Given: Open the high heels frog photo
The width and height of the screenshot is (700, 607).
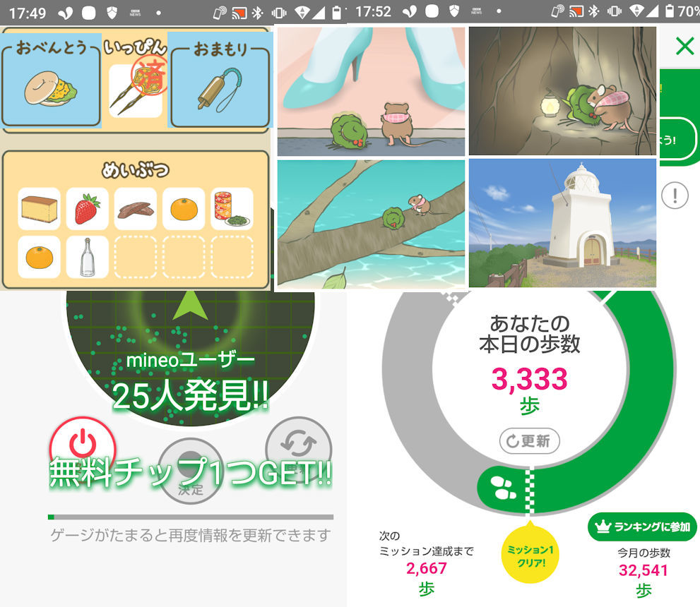Looking at the screenshot, I should tap(371, 92).
